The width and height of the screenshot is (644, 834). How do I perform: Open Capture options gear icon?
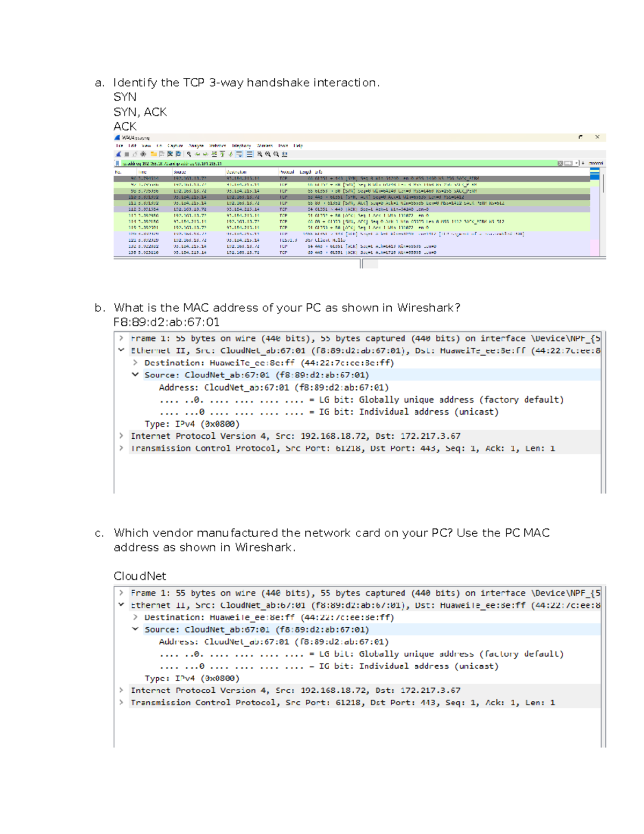tap(143, 154)
